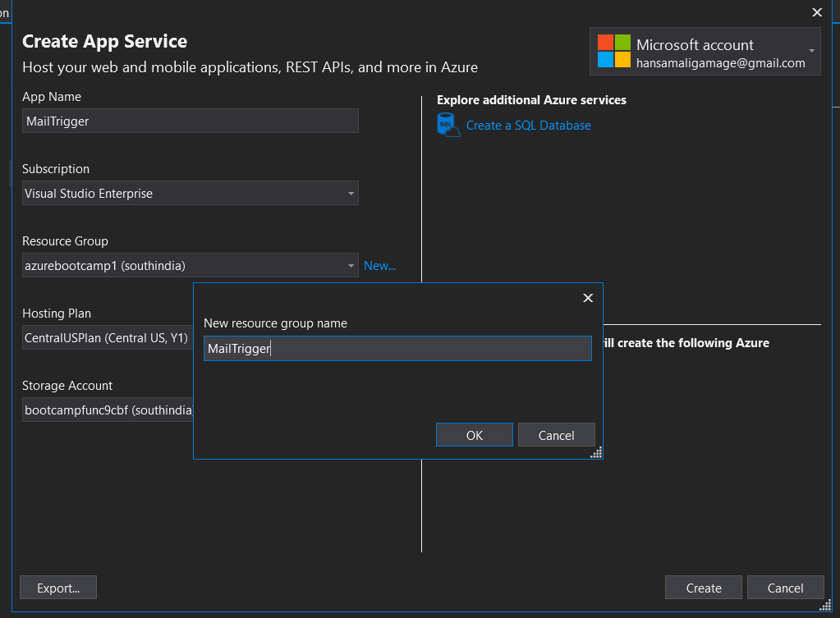The image size is (840, 618).
Task: Click the Create button
Action: point(704,588)
